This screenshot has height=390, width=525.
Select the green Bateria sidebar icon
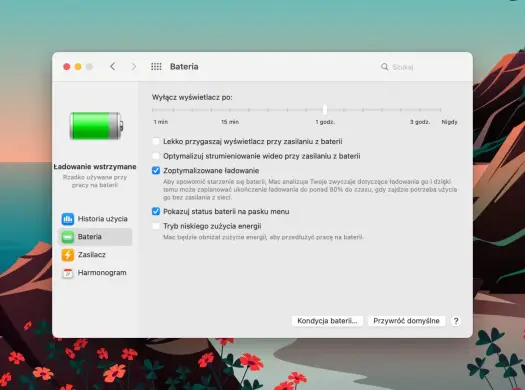pos(68,237)
